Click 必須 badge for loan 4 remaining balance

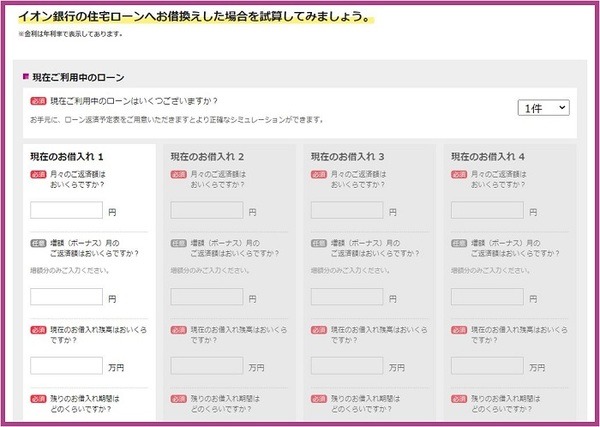pyautogui.click(x=459, y=330)
